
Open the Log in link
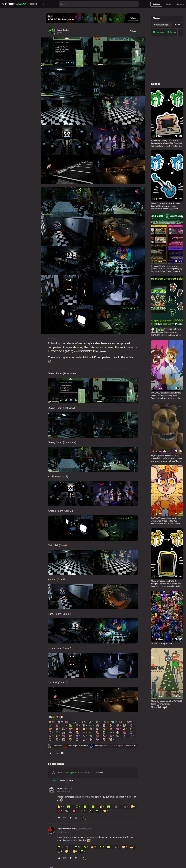169,4
